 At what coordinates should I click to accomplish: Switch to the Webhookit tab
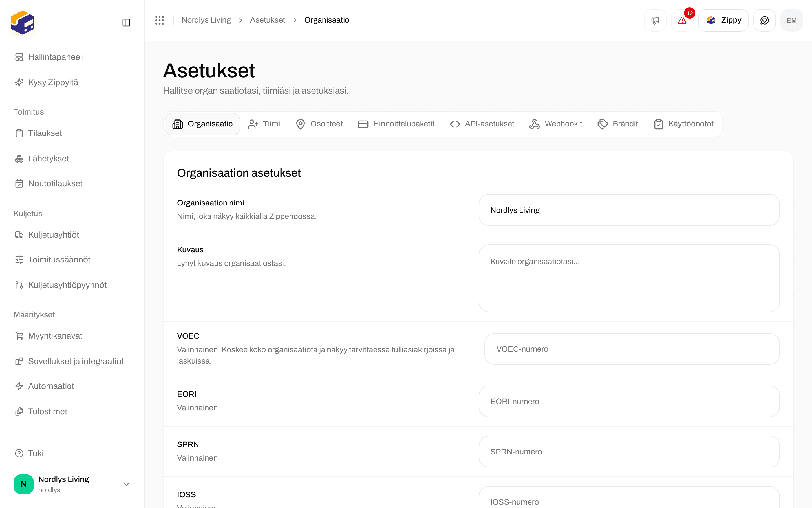pyautogui.click(x=556, y=124)
